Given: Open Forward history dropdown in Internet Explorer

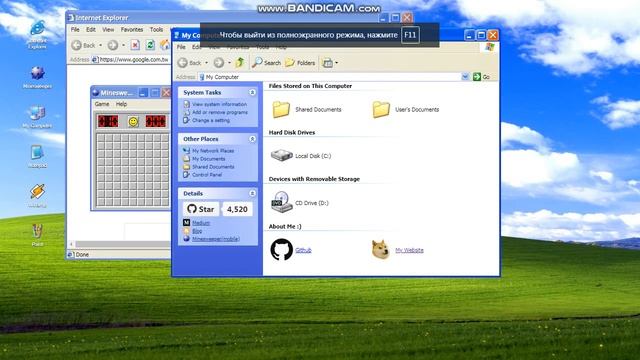Looking at the screenshot, I should click(123, 45).
